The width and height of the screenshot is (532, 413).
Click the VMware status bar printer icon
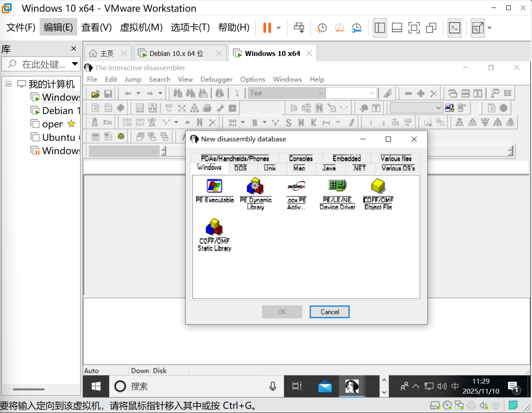[471, 405]
